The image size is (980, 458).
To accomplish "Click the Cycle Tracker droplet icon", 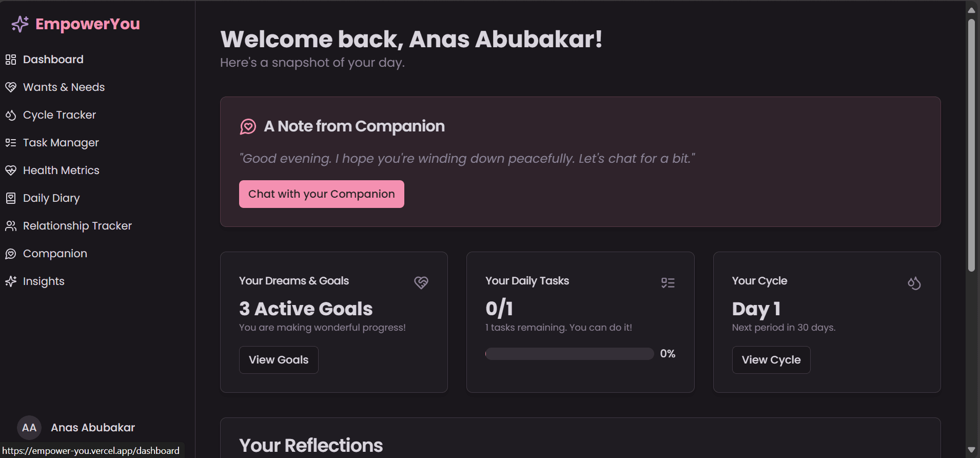I will click(x=11, y=115).
